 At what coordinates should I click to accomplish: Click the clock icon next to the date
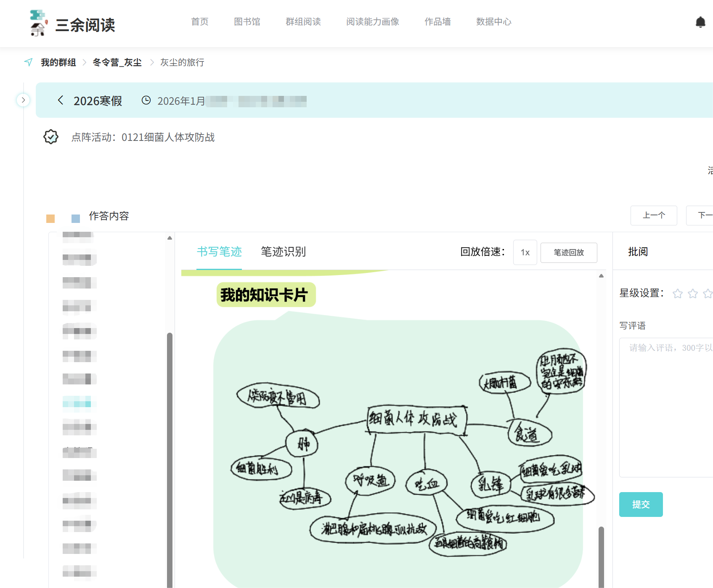tap(146, 101)
